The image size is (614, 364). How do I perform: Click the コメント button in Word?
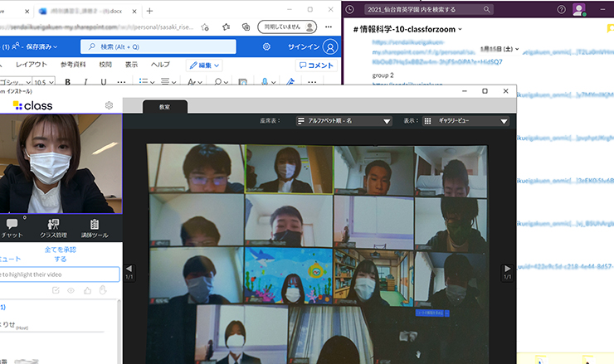point(316,66)
